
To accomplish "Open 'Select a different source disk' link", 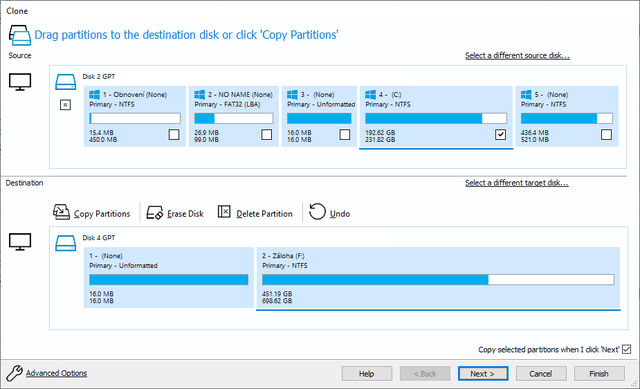I will pos(517,56).
